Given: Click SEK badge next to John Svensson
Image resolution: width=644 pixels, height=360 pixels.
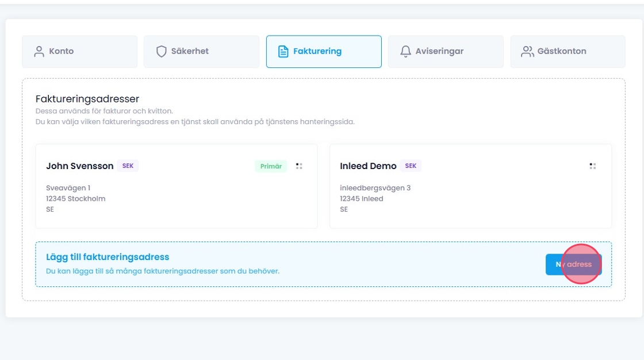Looking at the screenshot, I should click(128, 166).
